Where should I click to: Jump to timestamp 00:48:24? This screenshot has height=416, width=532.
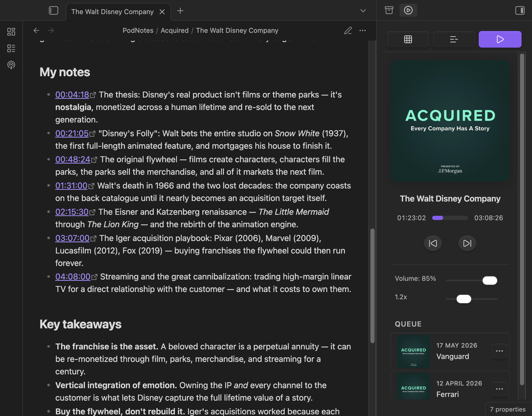pyautogui.click(x=73, y=159)
